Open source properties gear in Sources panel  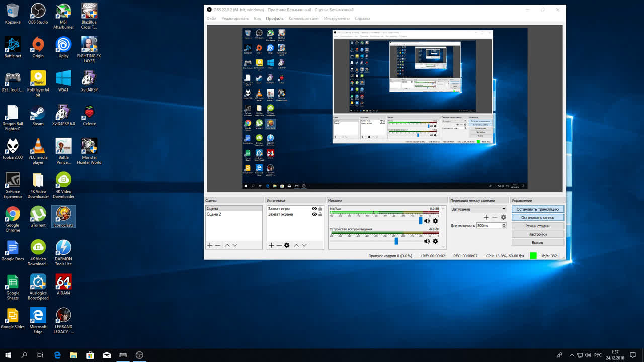287,245
